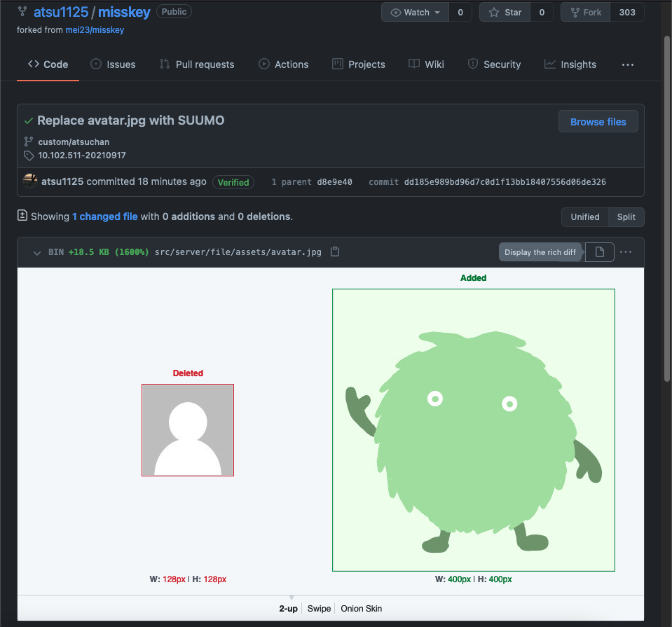Star the misskey repository
This screenshot has width=672, height=627.
(505, 12)
